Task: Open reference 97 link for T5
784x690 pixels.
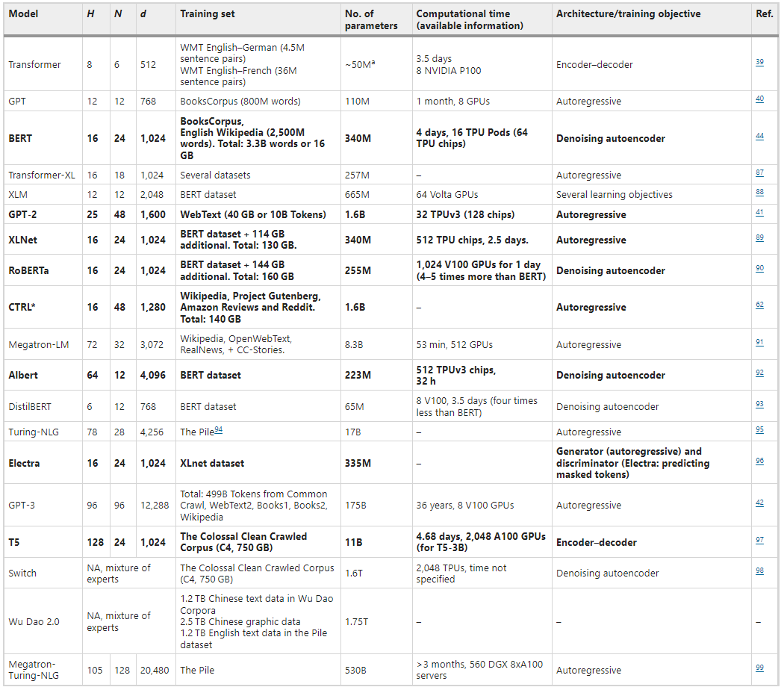Action: [759, 539]
